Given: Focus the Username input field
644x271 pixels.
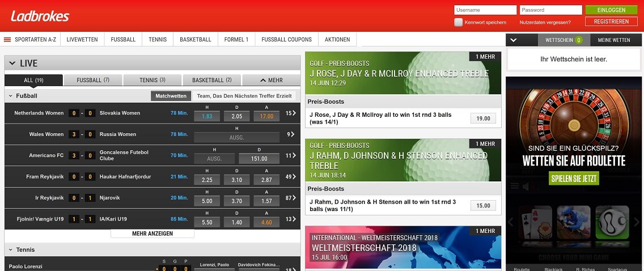Looking at the screenshot, I should tap(485, 10).
